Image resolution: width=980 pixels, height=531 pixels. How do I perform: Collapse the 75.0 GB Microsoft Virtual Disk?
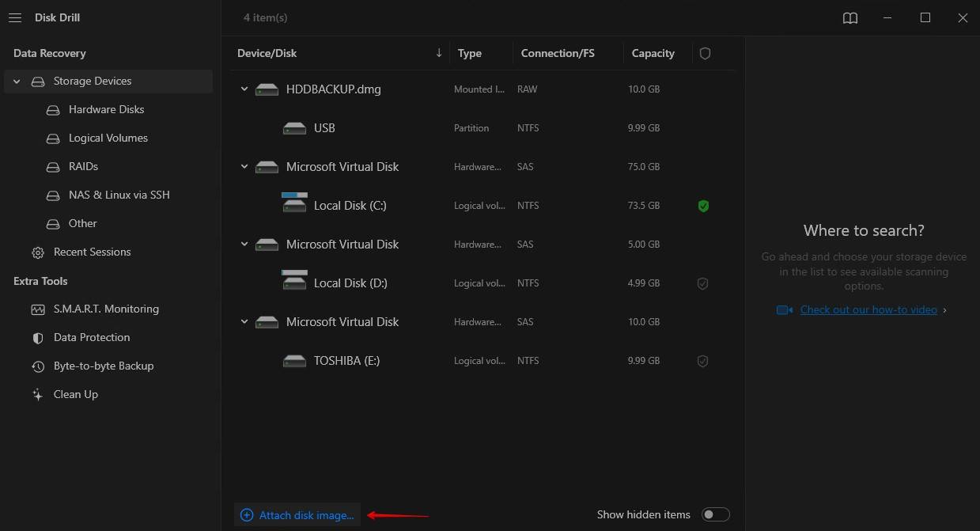pos(244,167)
